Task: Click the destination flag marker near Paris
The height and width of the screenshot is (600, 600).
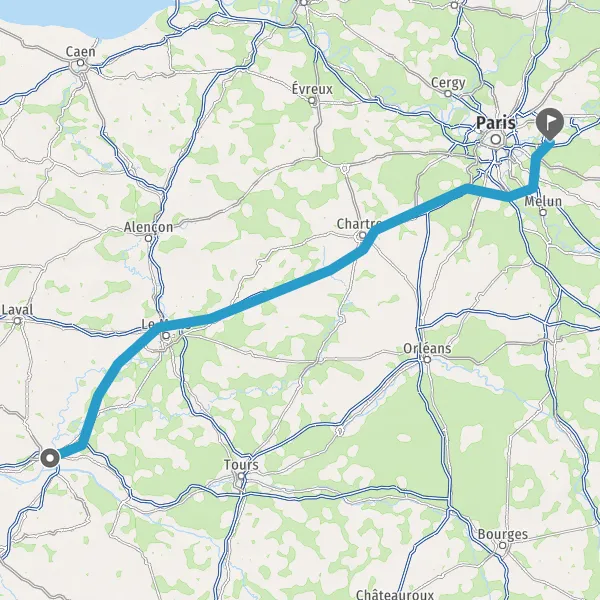Action: (x=549, y=124)
